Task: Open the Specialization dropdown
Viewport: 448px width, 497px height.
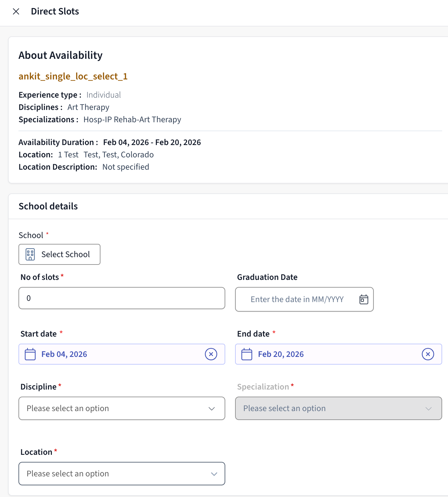Action: pos(338,408)
